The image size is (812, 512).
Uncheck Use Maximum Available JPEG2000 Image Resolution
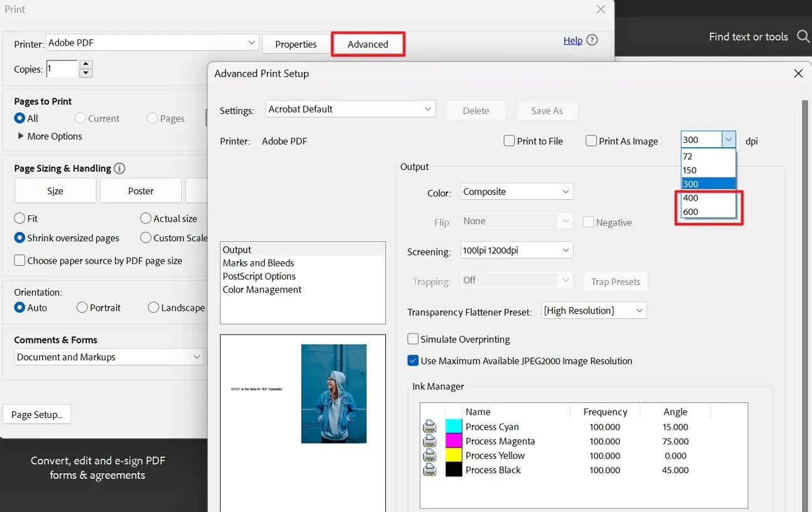point(413,360)
